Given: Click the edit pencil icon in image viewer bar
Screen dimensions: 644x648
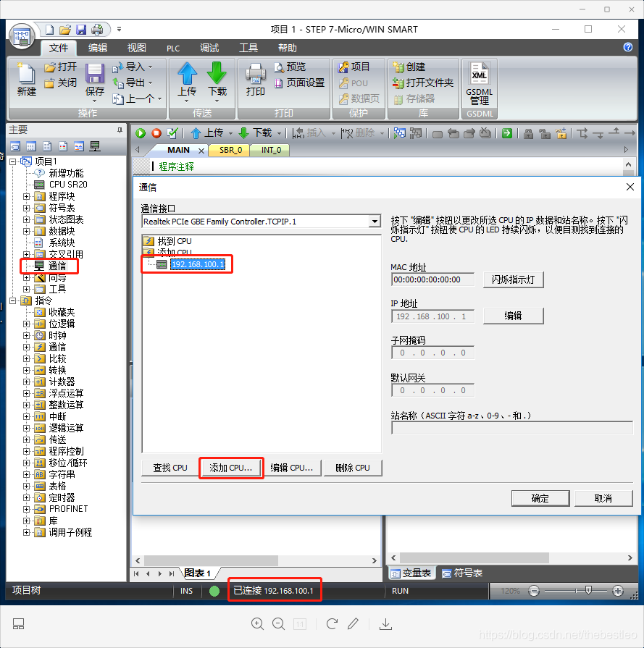Looking at the screenshot, I should 353,623.
